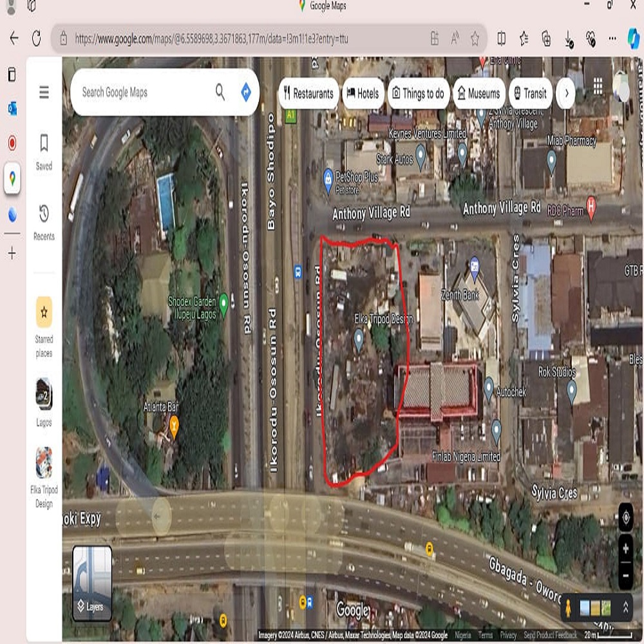This screenshot has width=644, height=644.
Task: Open Edge Settings and more menu
Action: 612,39
